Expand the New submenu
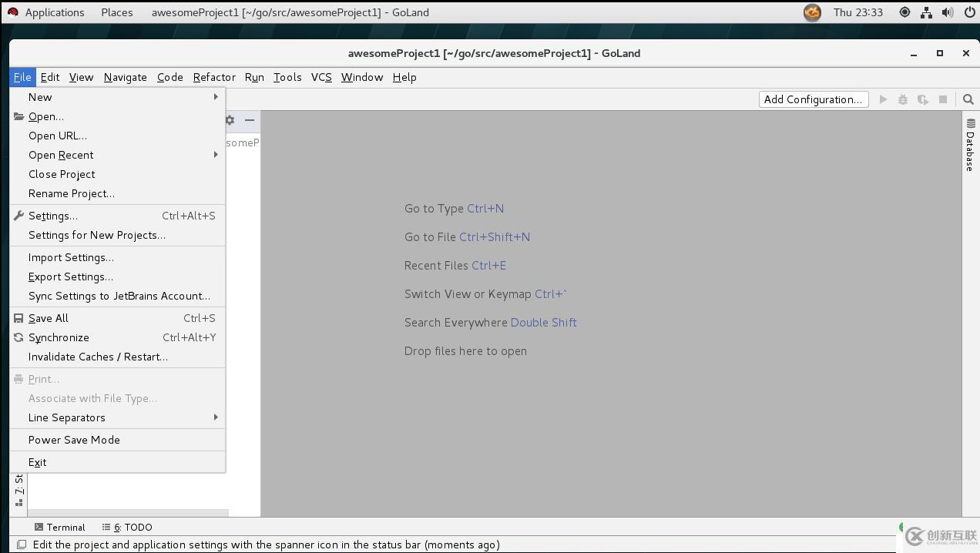 coord(118,97)
